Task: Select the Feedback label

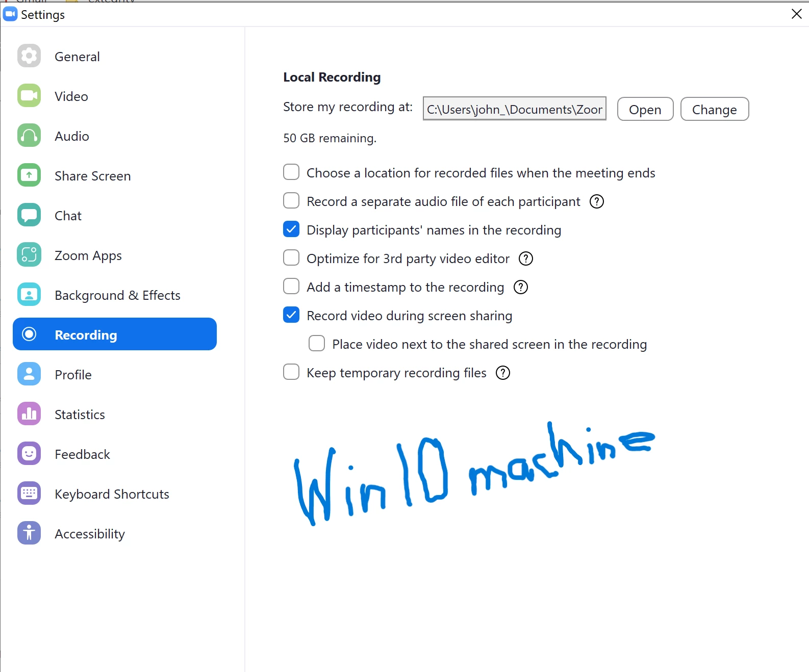Action: point(82,454)
